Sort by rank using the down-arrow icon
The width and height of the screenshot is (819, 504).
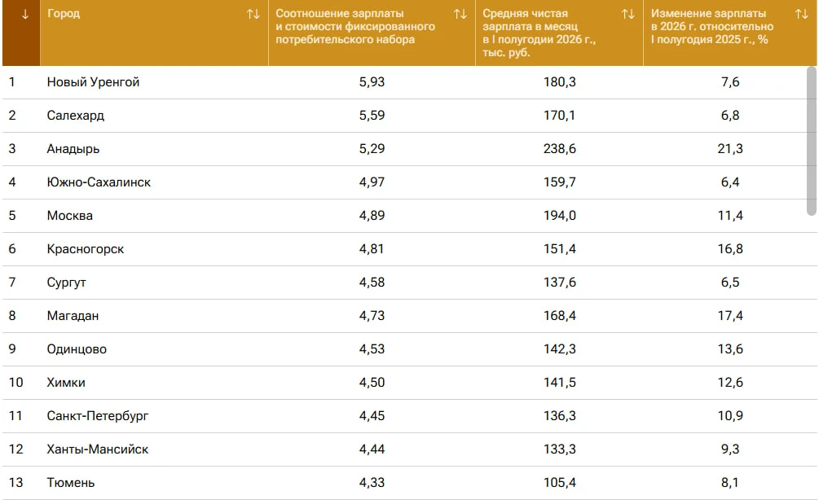(24, 15)
